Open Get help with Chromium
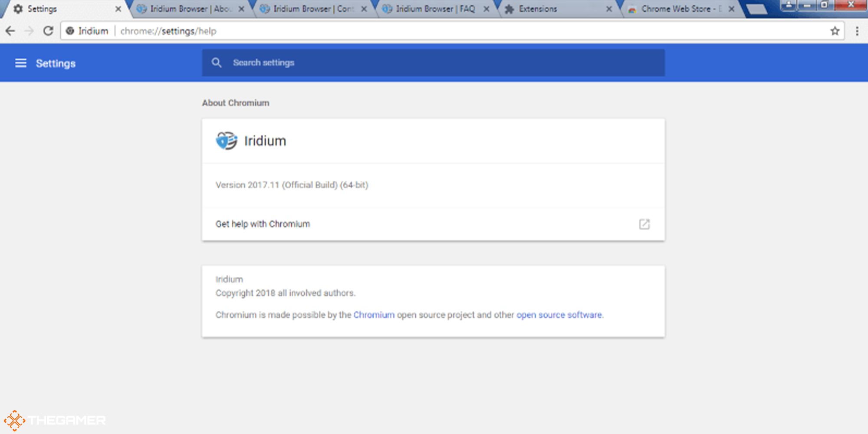This screenshot has width=868, height=434. point(433,224)
